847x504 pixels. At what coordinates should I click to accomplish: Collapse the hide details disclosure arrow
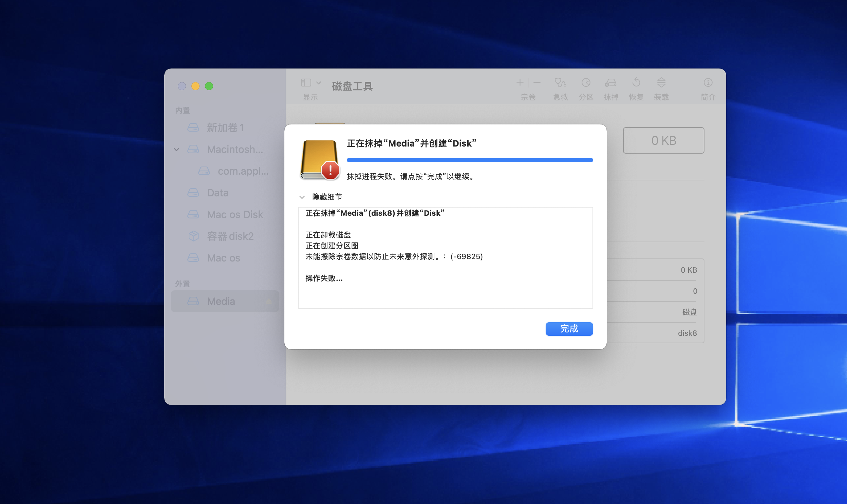pyautogui.click(x=302, y=197)
